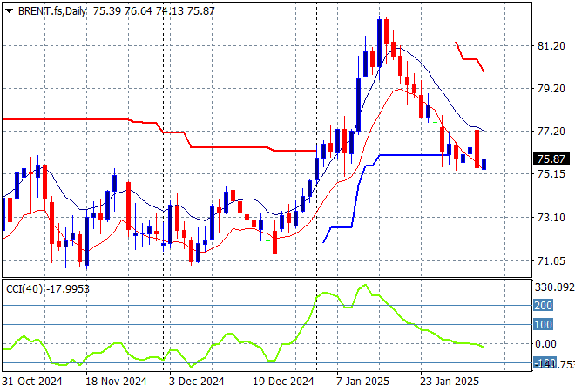Click the CCI 200 level label
Image resolution: width=575 pixels, height=392 pixels.
click(543, 305)
